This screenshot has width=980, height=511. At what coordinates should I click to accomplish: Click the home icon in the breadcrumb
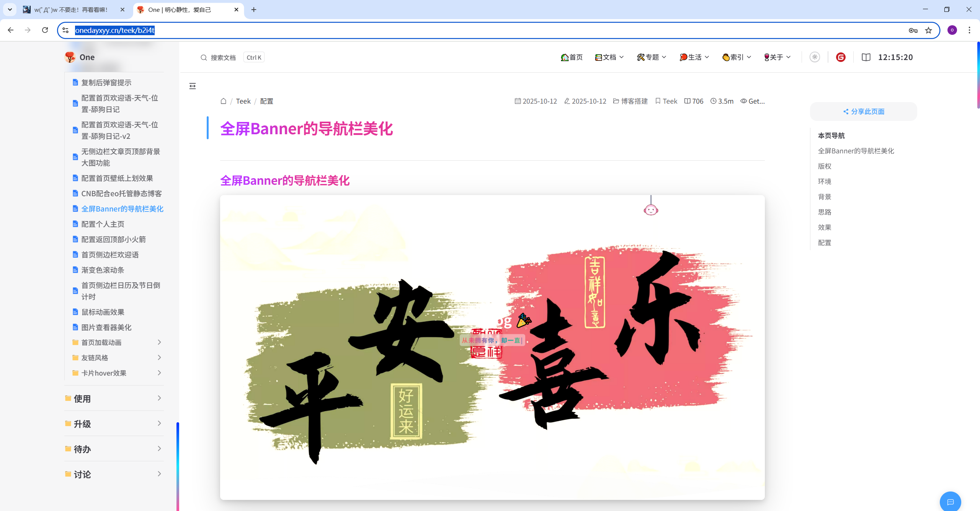tap(224, 101)
